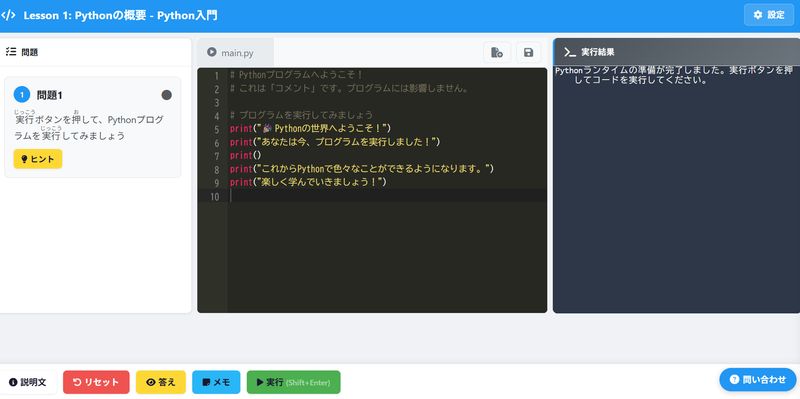Click the line number 5 in gutter
This screenshot has width=800, height=399.
point(217,129)
